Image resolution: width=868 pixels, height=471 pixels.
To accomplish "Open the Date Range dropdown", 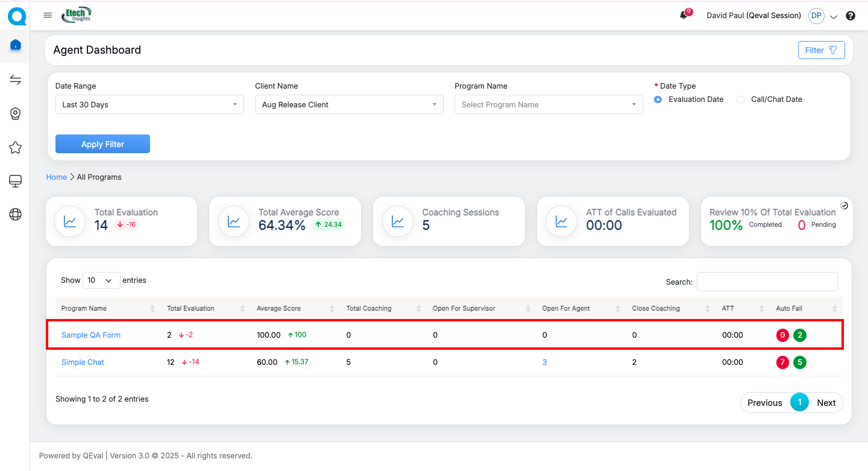I will tap(149, 104).
